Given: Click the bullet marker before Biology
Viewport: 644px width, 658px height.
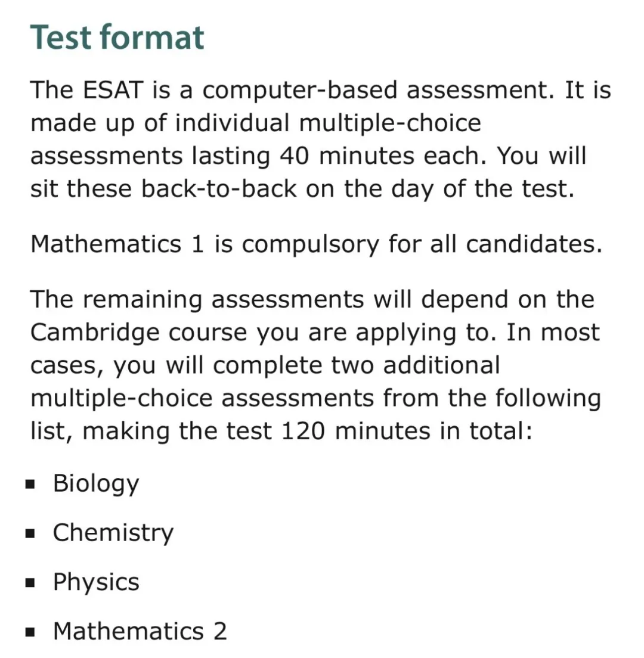Looking at the screenshot, I should click(30, 485).
